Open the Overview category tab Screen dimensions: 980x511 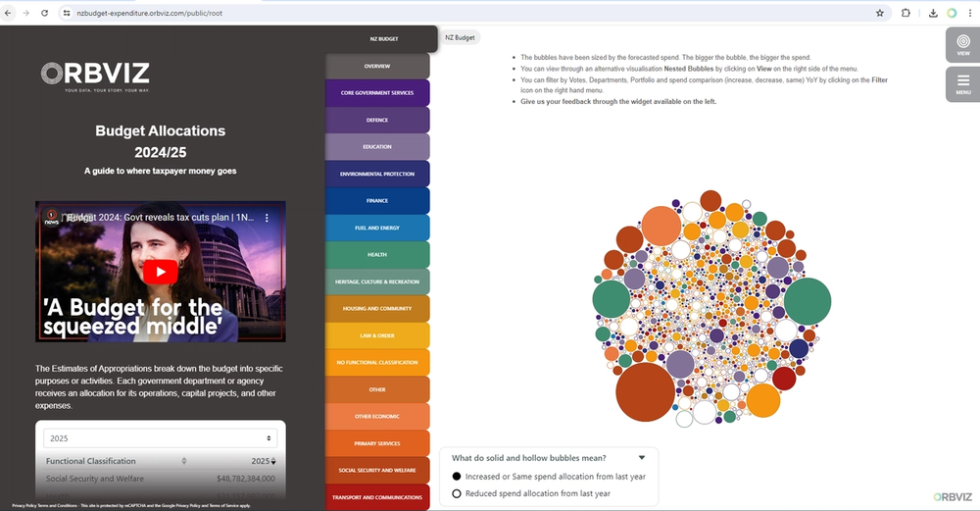pos(377,66)
